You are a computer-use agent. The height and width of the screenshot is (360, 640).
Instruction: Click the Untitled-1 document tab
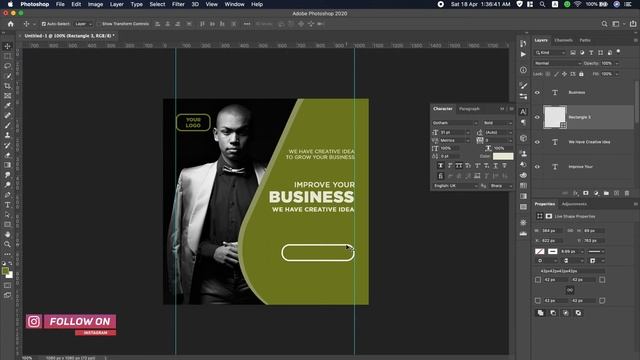69,36
